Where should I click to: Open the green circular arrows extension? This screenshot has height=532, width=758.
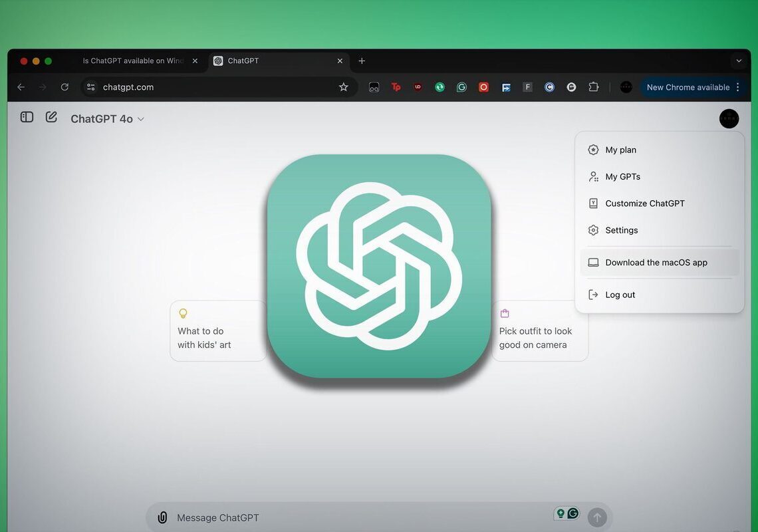(440, 87)
